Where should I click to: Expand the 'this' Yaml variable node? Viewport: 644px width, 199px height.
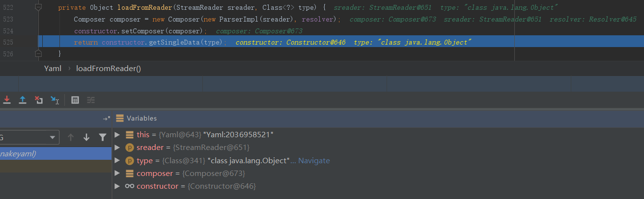click(x=117, y=135)
